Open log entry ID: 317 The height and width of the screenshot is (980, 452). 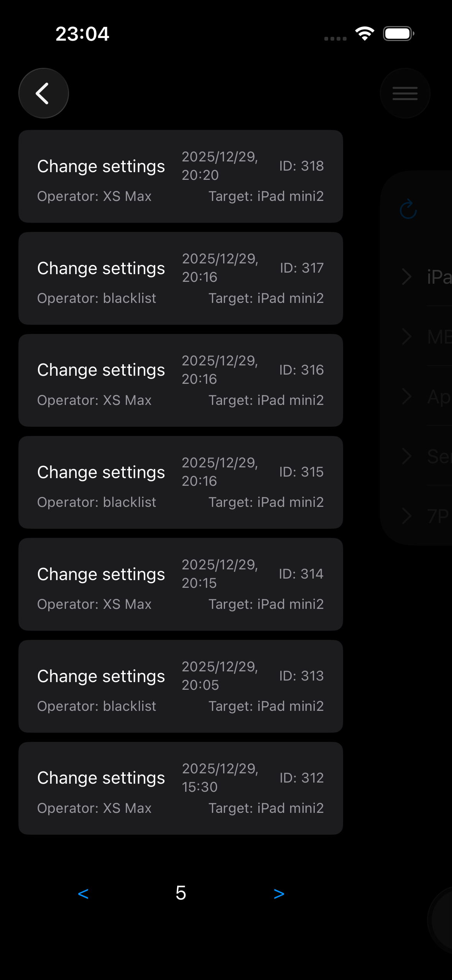point(181,278)
